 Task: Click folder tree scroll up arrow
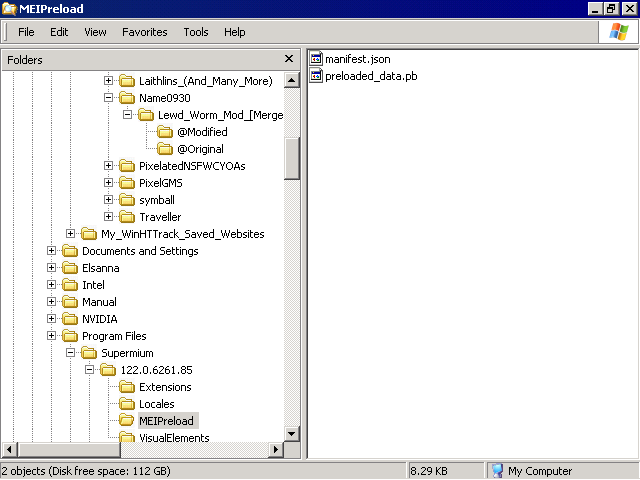[x=291, y=80]
